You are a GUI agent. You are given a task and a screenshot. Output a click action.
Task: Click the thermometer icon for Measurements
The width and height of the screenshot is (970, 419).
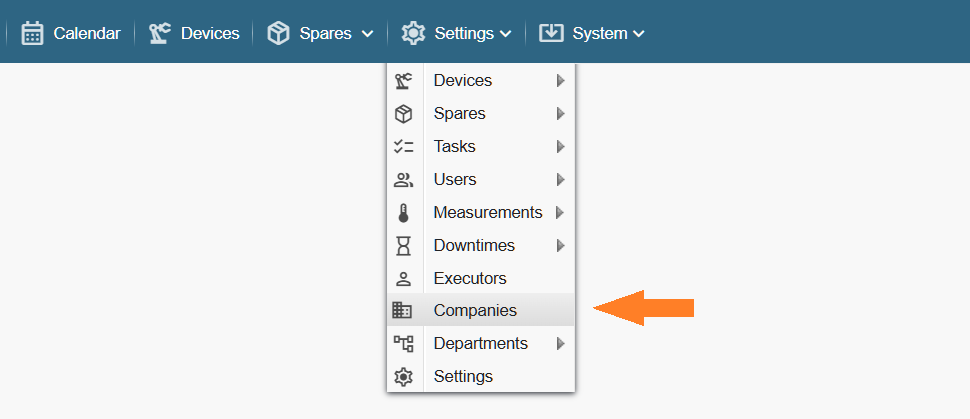coord(404,212)
